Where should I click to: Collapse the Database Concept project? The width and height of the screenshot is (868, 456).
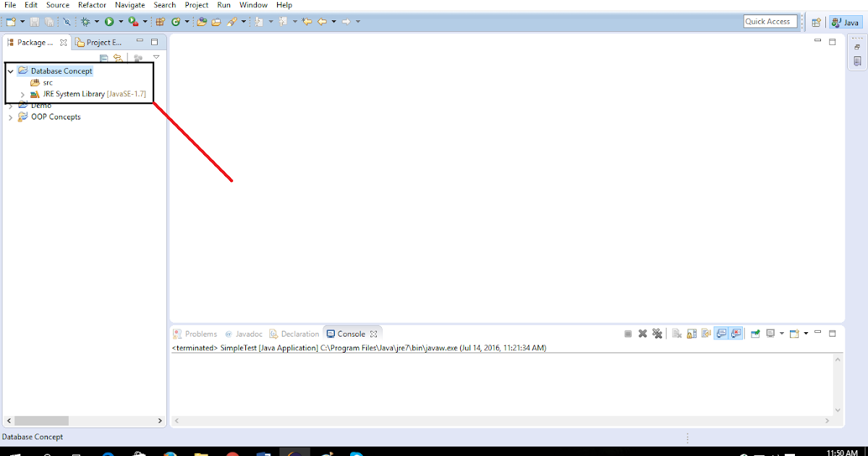(10, 70)
